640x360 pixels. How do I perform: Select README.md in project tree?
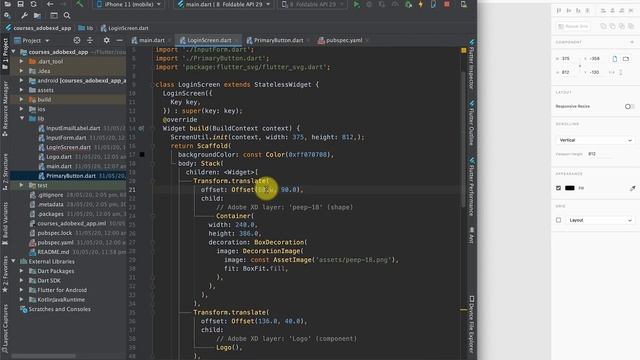point(53,252)
